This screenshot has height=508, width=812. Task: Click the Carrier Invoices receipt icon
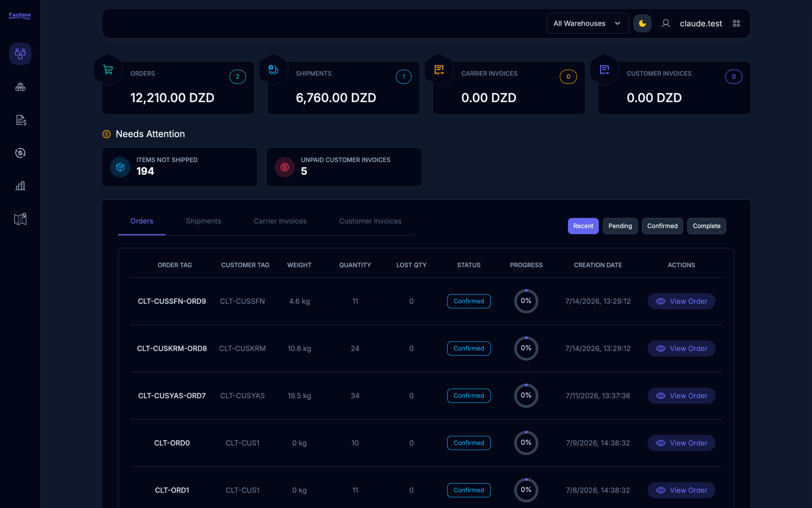[x=439, y=70]
